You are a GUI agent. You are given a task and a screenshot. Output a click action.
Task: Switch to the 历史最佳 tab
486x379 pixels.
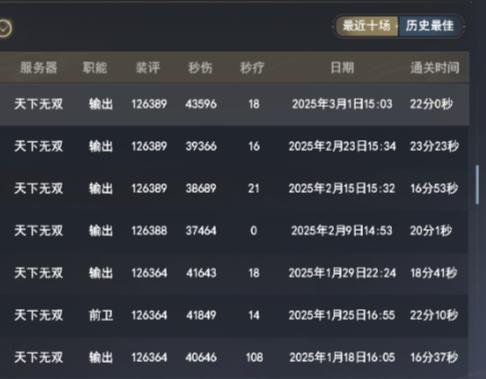pos(430,26)
